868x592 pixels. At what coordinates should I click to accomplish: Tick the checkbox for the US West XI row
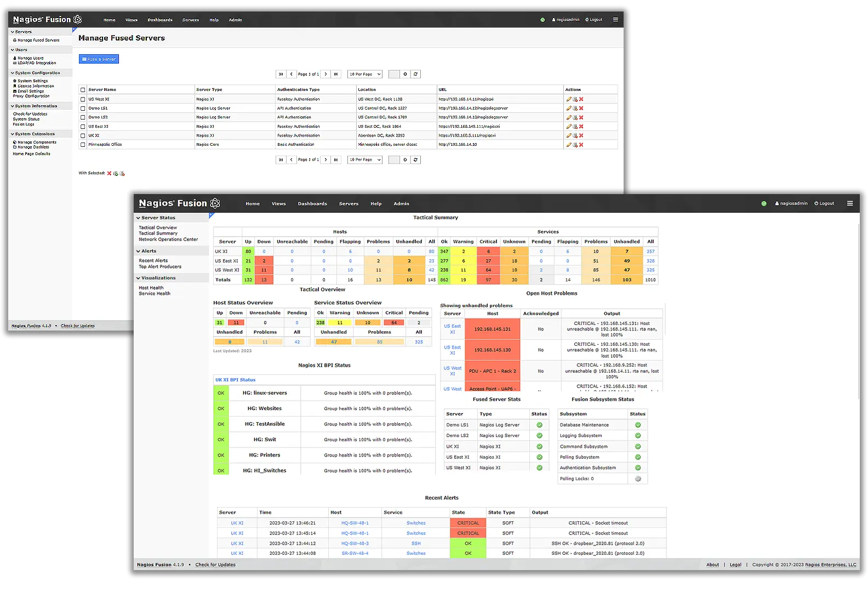tap(83, 99)
